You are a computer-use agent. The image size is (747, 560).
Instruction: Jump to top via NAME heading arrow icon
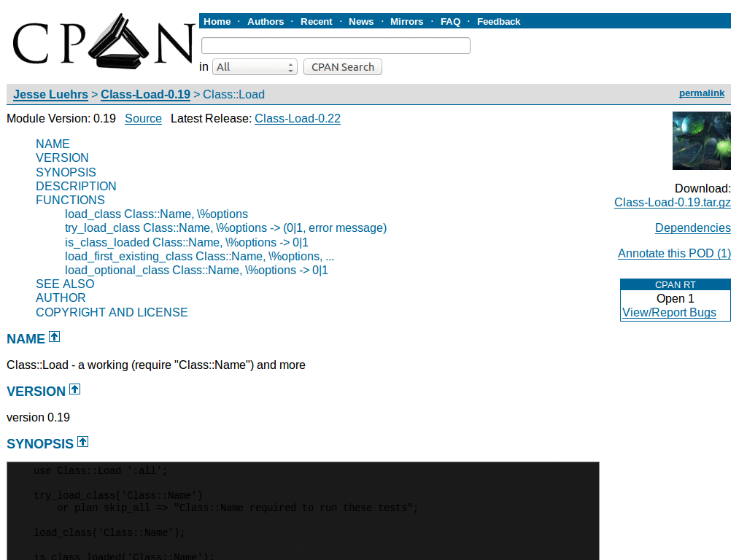[54, 337]
